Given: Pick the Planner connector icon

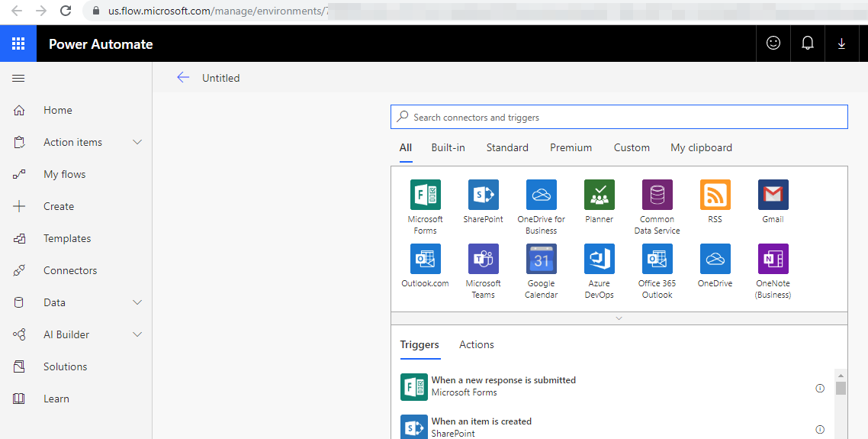Looking at the screenshot, I should 599,195.
